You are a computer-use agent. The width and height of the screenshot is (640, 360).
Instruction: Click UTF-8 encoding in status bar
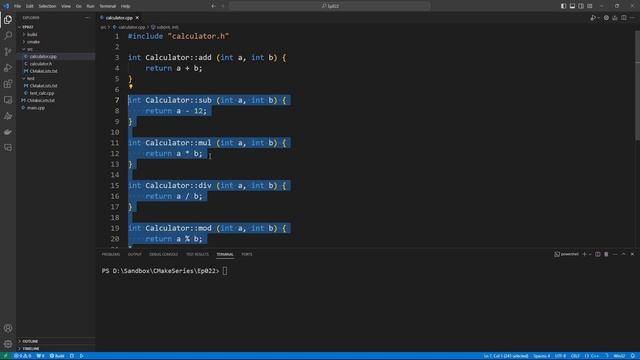(560, 356)
